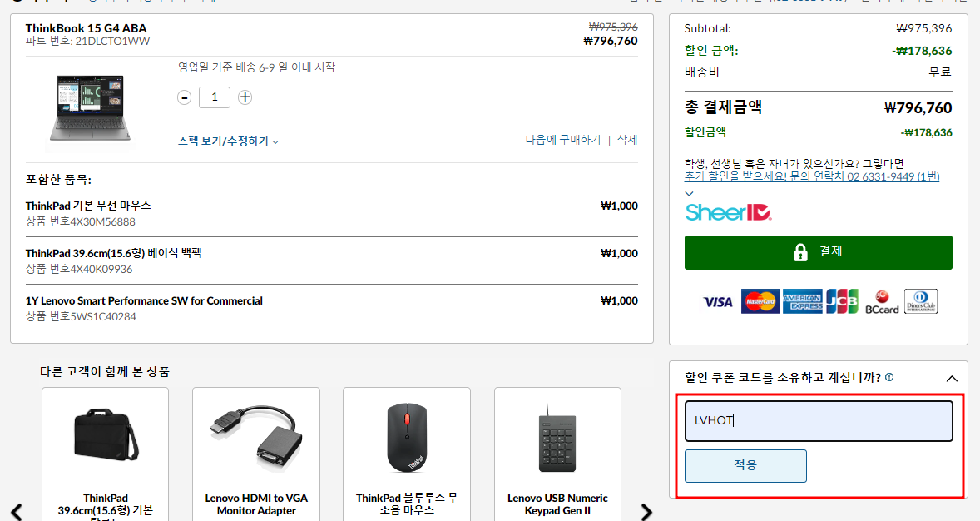
Task: Click 총 결제금액 ₩796,760 amount
Action: click(x=918, y=108)
